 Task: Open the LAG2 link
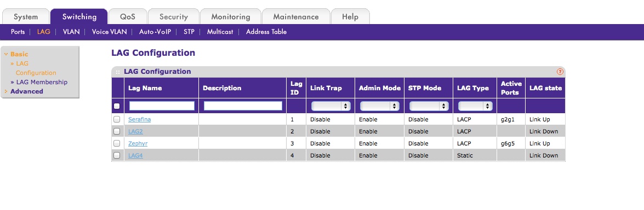click(135, 131)
